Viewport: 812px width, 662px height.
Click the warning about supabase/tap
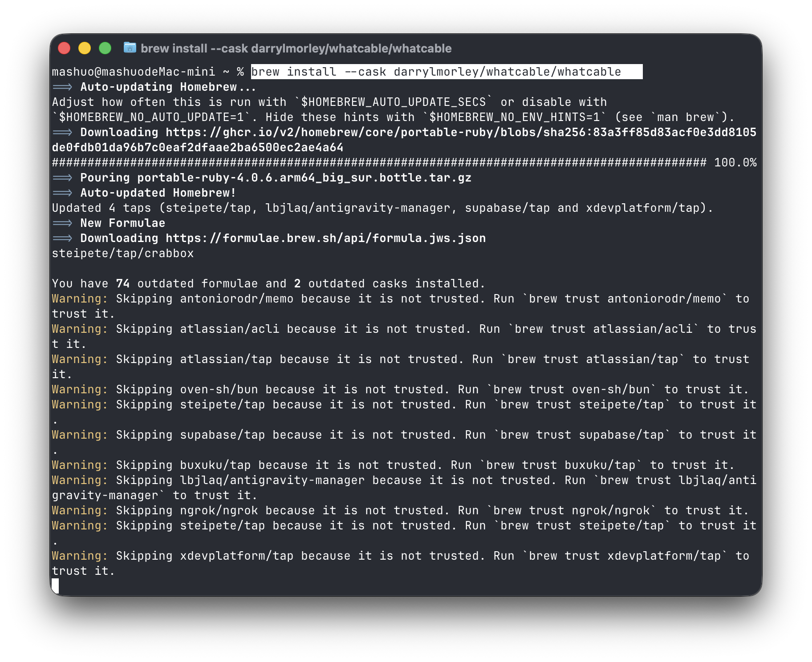pos(404,442)
